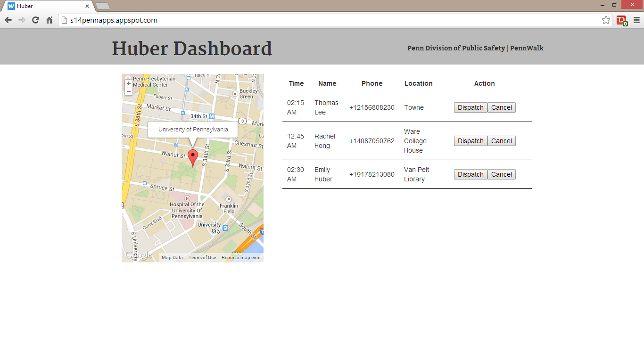644x342 pixels.
Task: Click the 12:45 AM time cell
Action: (296, 141)
